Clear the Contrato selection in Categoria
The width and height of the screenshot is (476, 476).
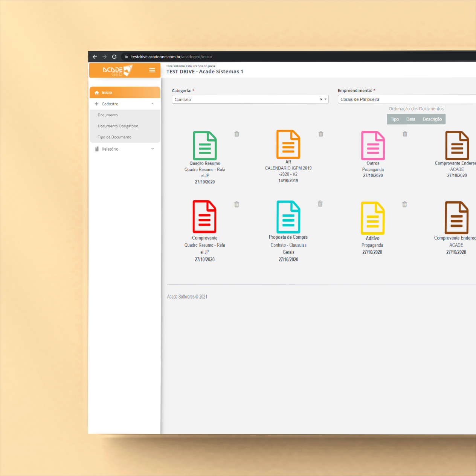(x=321, y=99)
